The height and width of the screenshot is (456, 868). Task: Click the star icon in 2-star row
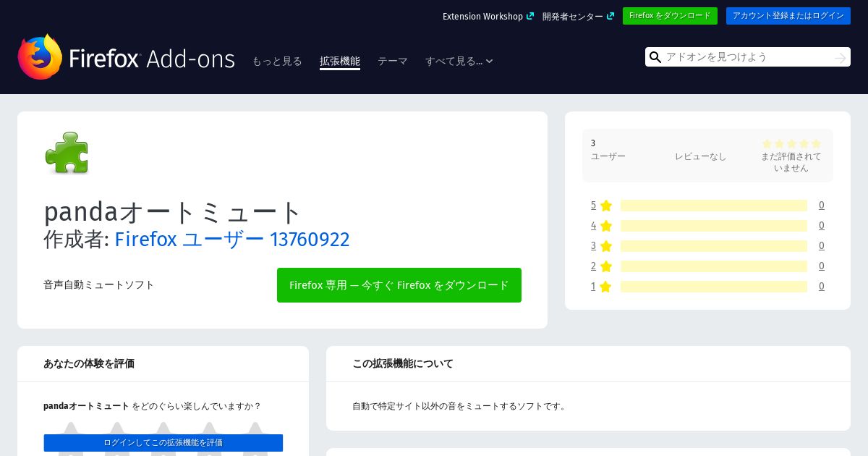coord(606,266)
